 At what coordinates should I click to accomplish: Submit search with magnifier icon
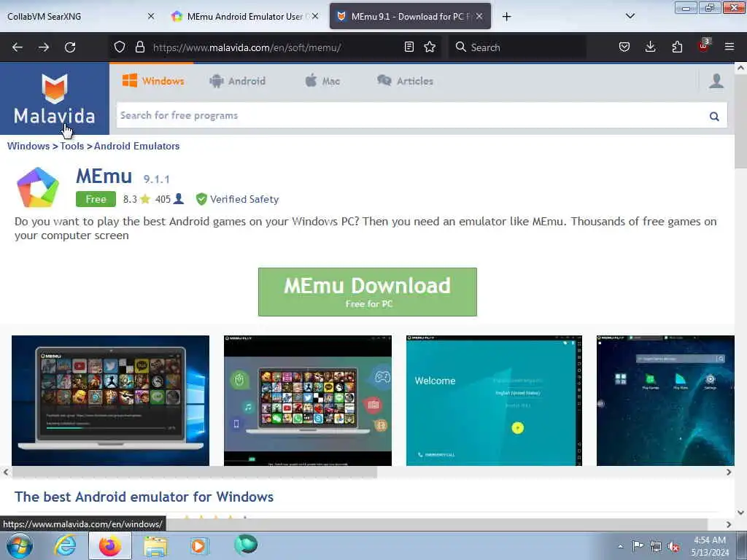click(714, 116)
